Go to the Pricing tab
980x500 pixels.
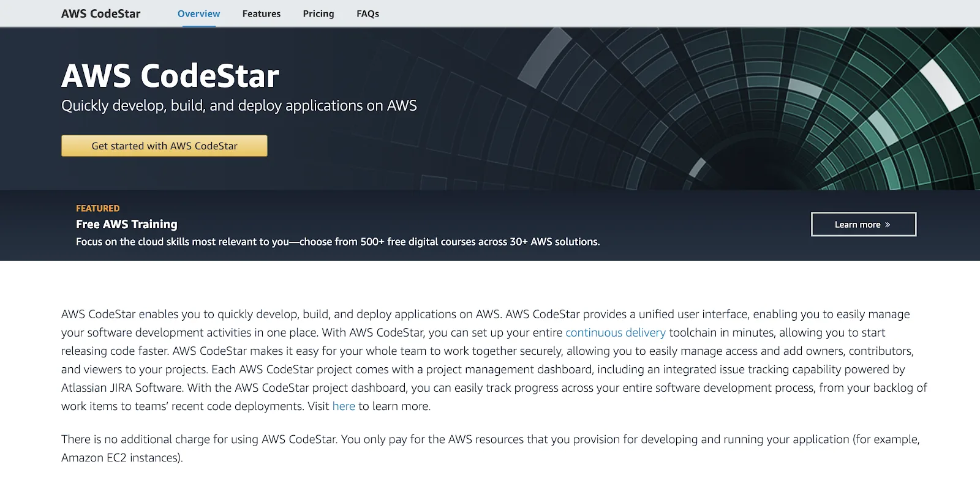[318, 13]
